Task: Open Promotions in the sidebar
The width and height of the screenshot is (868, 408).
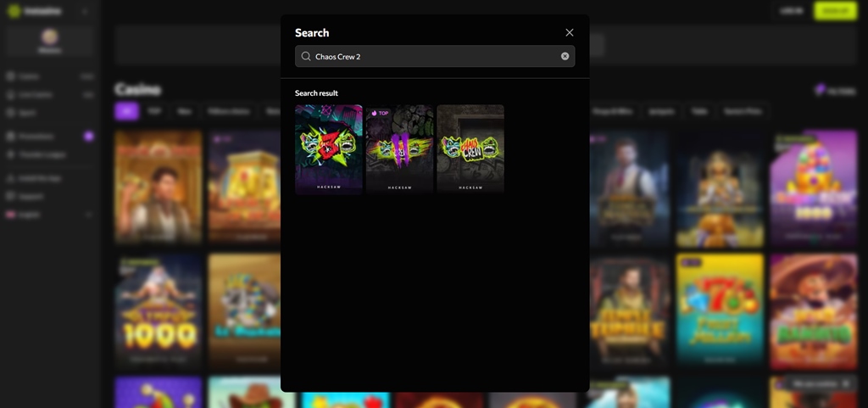Action: 36,136
